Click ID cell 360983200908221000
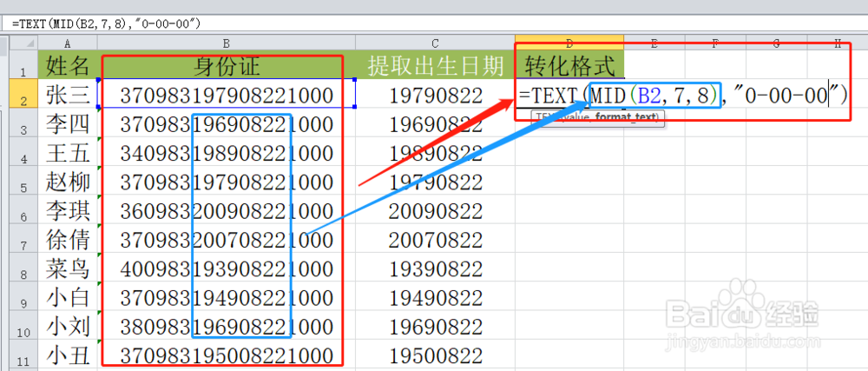The width and height of the screenshot is (868, 371). 227,209
